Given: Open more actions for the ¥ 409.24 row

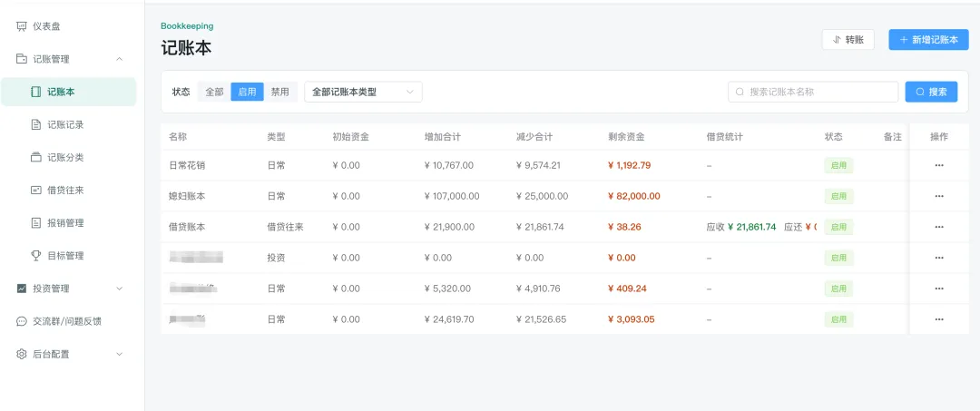Looking at the screenshot, I should (939, 289).
